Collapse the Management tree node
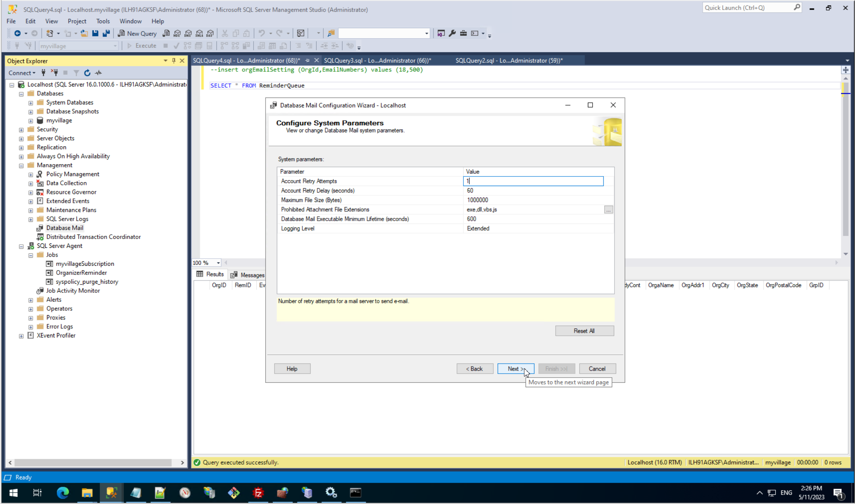This screenshot has width=855, height=504. click(x=21, y=166)
